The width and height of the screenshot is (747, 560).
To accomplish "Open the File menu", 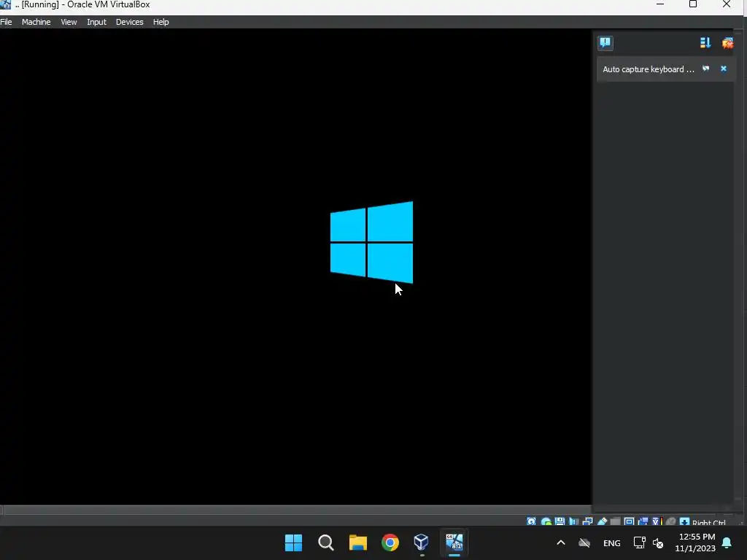I will coord(6,22).
